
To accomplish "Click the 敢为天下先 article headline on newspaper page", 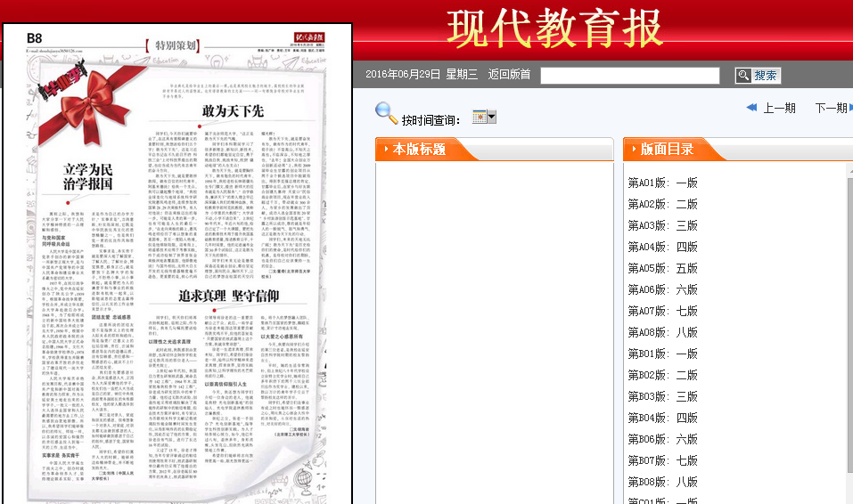I will 233,111.
